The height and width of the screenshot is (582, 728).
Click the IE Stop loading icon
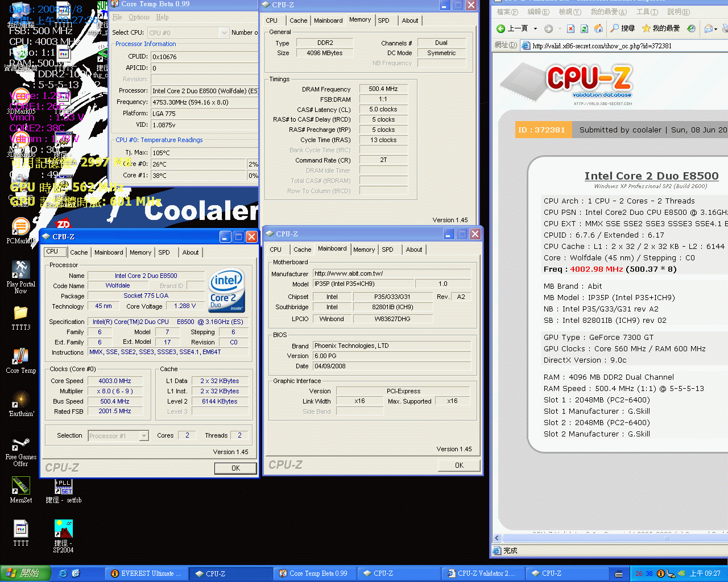[x=570, y=28]
